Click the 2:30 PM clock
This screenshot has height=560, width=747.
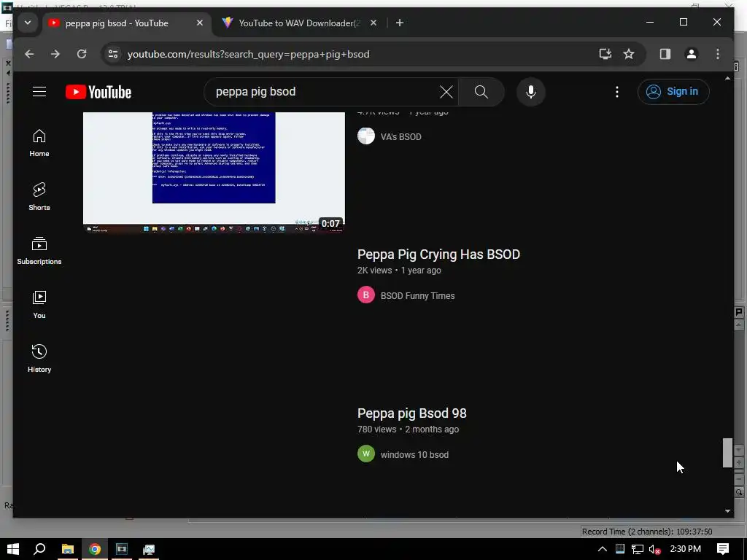685,549
